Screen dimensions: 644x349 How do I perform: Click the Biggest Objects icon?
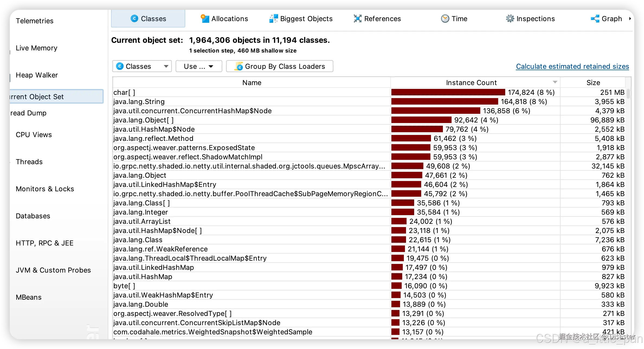tap(273, 18)
